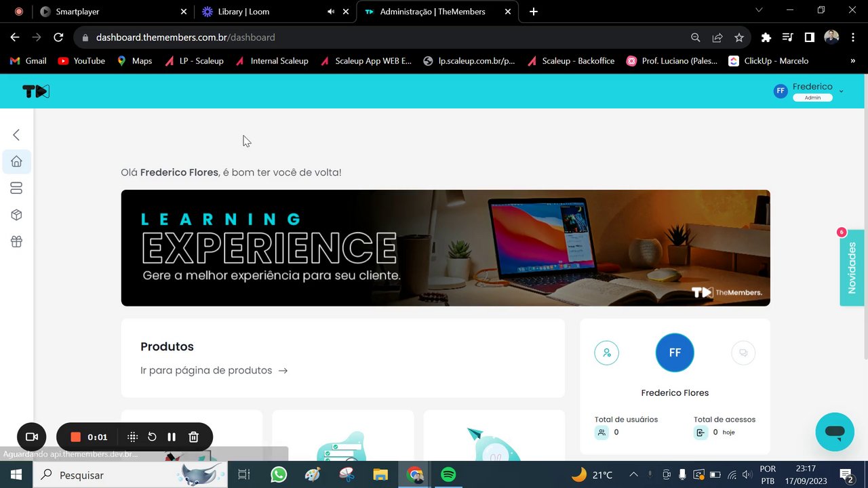Open the ClickUp - Marcelo bookmark
This screenshot has height=488, width=868.
[x=768, y=60]
